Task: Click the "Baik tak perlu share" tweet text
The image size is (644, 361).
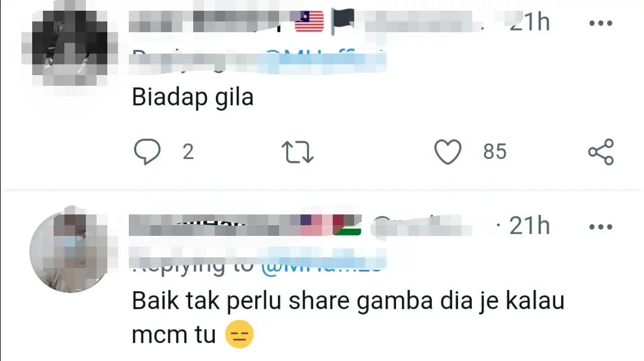Action: 348,318
